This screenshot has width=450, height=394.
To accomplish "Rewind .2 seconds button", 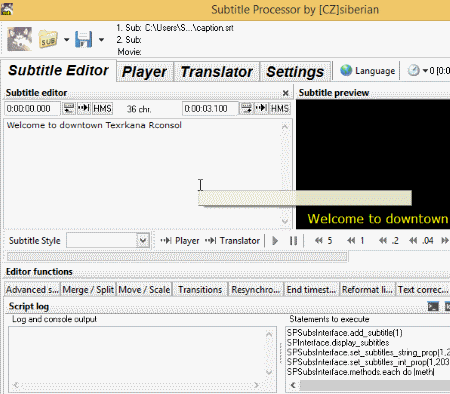I will (389, 241).
